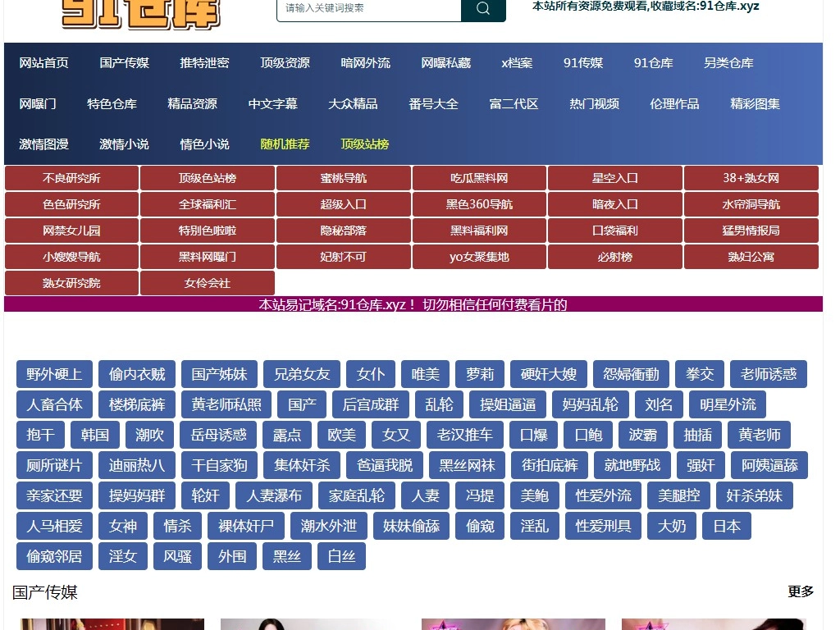840x630 pixels.
Task: Click the 口袋福利 red link button
Action: pos(615,231)
